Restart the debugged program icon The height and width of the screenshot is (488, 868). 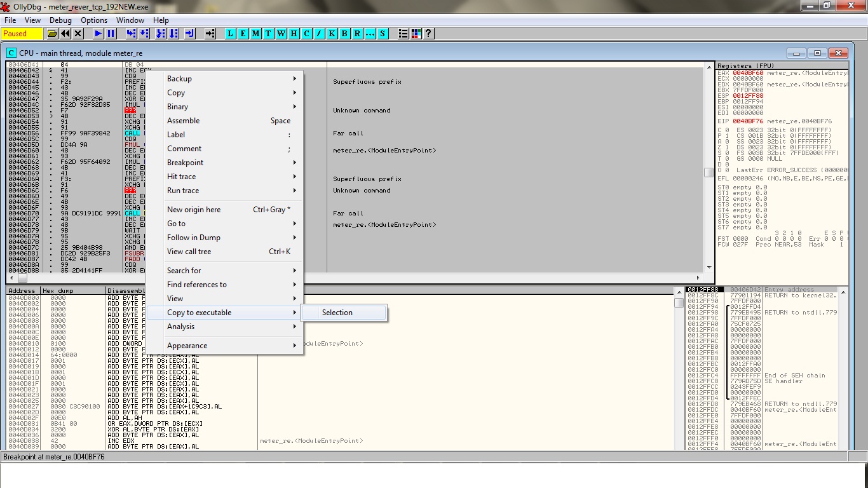pos(64,34)
